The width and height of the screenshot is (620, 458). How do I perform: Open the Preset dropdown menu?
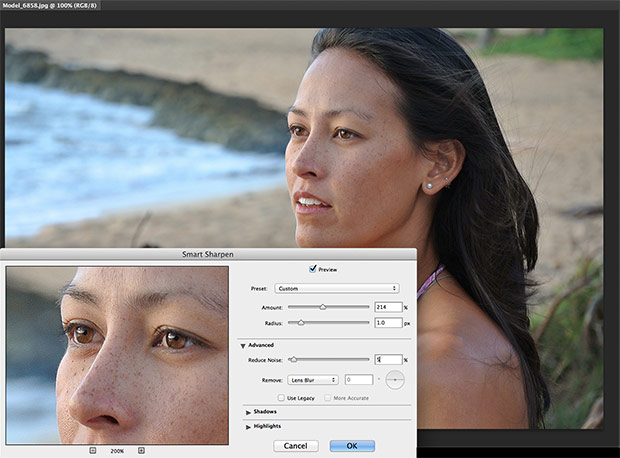(336, 288)
